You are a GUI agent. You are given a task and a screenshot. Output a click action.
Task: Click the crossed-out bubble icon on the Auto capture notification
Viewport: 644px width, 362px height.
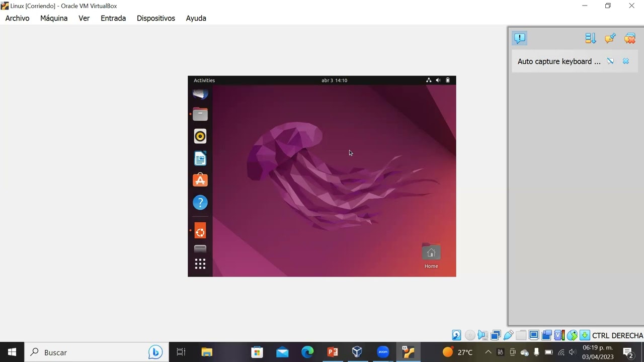click(x=610, y=61)
